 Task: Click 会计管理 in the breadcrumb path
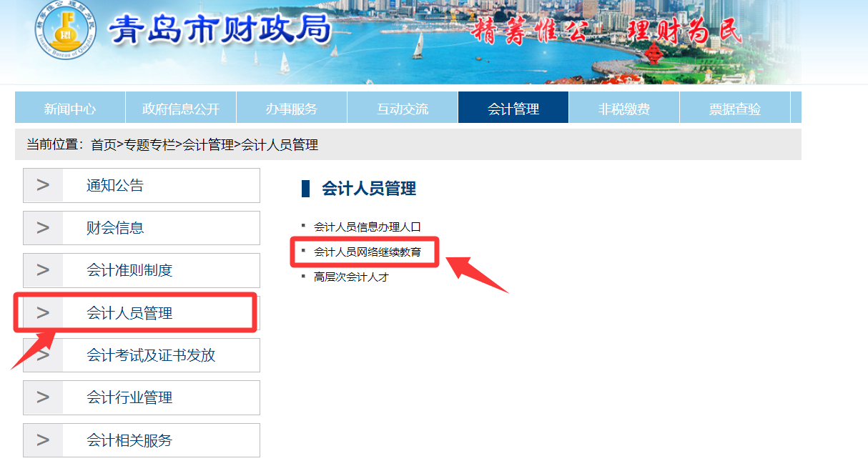click(208, 145)
